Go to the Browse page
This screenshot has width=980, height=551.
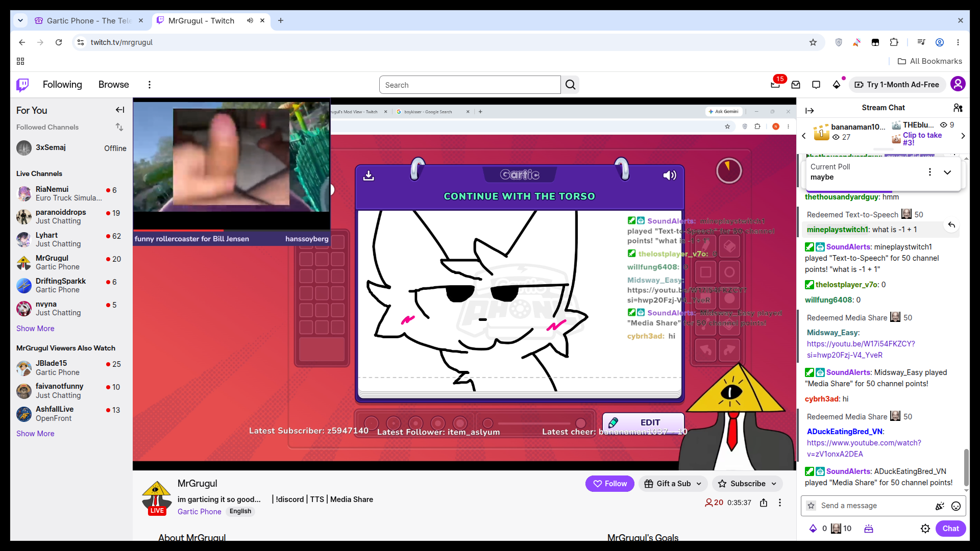point(114,85)
